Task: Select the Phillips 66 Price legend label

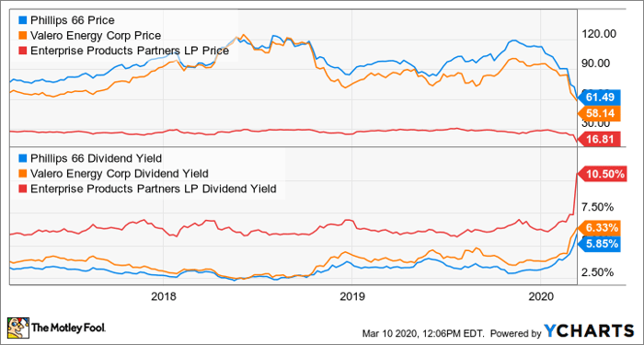Action: click(73, 20)
